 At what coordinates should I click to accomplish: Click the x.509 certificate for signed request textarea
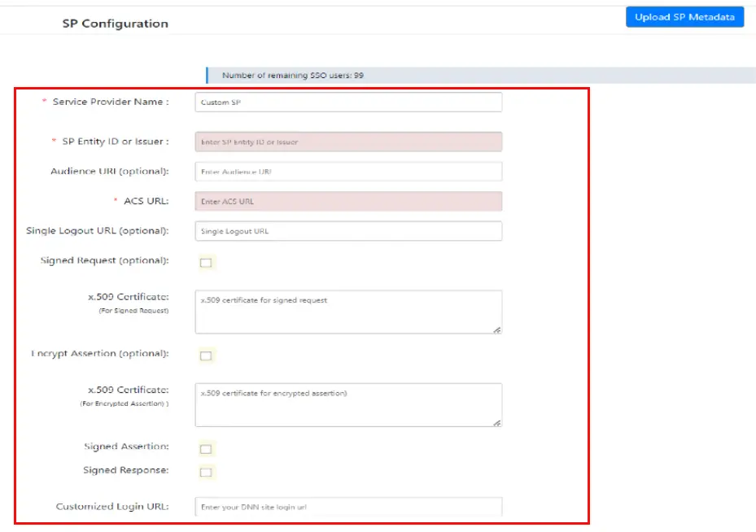click(x=348, y=312)
